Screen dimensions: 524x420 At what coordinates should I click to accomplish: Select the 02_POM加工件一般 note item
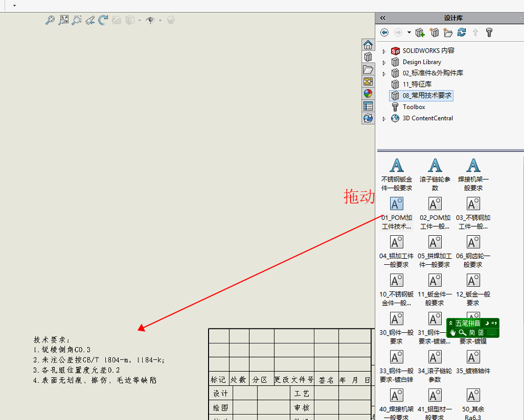[x=435, y=213]
